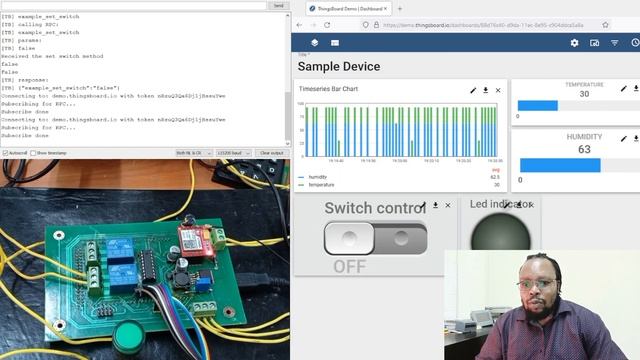Open the time window clock icon
The height and width of the screenshot is (360, 640).
[635, 42]
